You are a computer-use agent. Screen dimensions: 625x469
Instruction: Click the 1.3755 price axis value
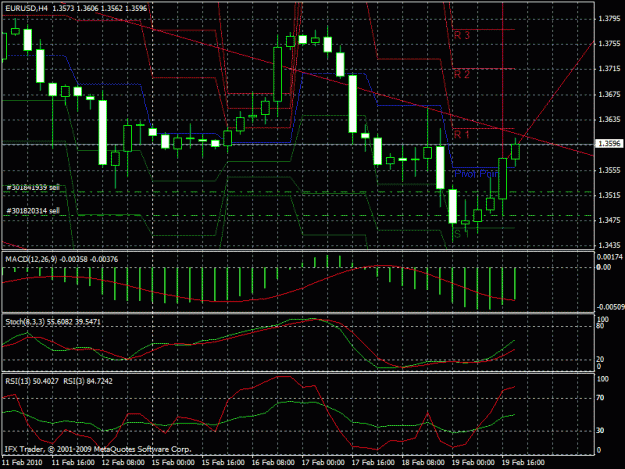(609, 44)
